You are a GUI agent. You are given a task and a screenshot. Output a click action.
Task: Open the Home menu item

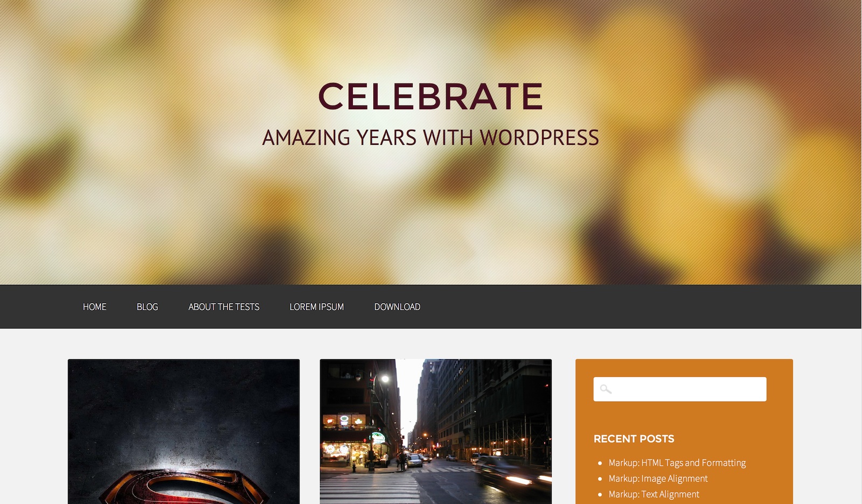tap(95, 307)
